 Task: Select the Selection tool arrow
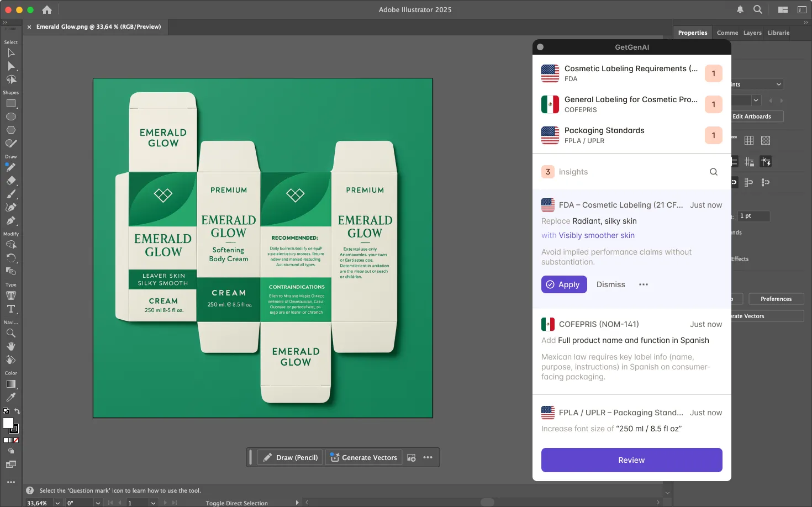point(11,53)
